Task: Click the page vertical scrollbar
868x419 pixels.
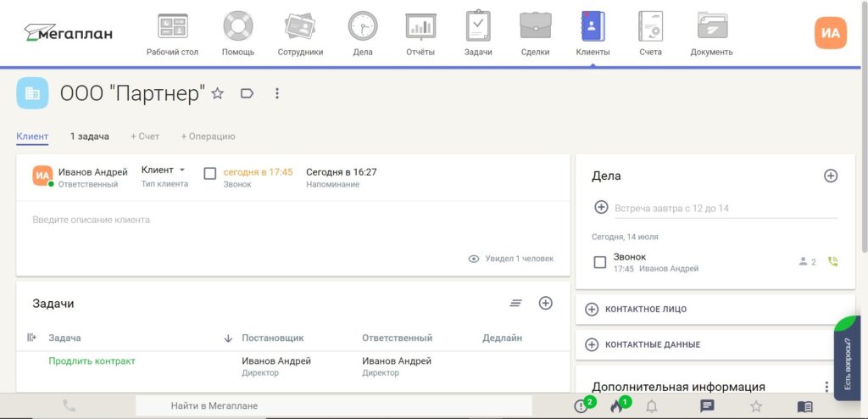Action: coord(864,127)
